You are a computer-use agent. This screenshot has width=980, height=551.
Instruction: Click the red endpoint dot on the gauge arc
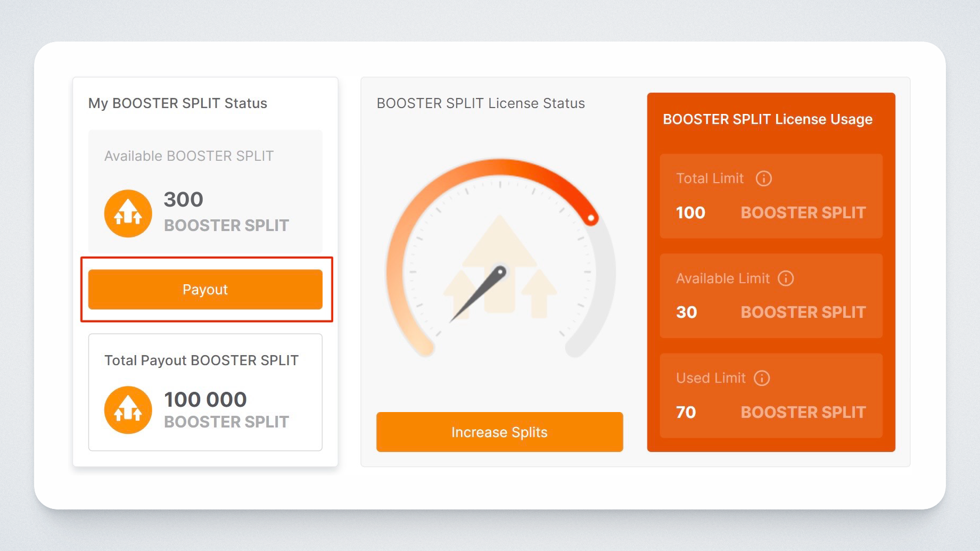click(591, 218)
